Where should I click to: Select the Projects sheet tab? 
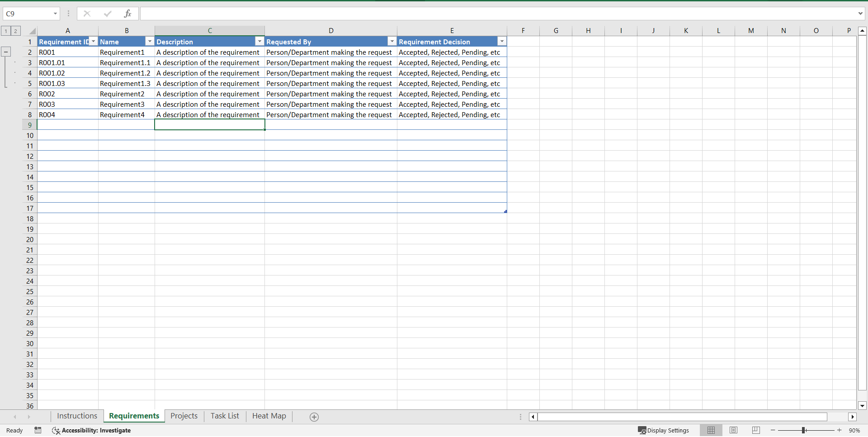(x=184, y=416)
